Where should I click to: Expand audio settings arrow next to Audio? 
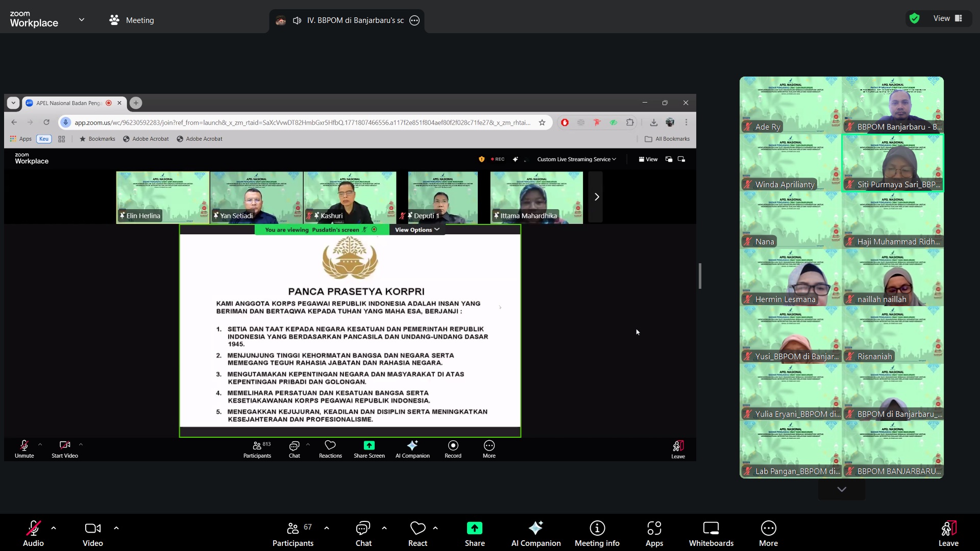coord(54,528)
